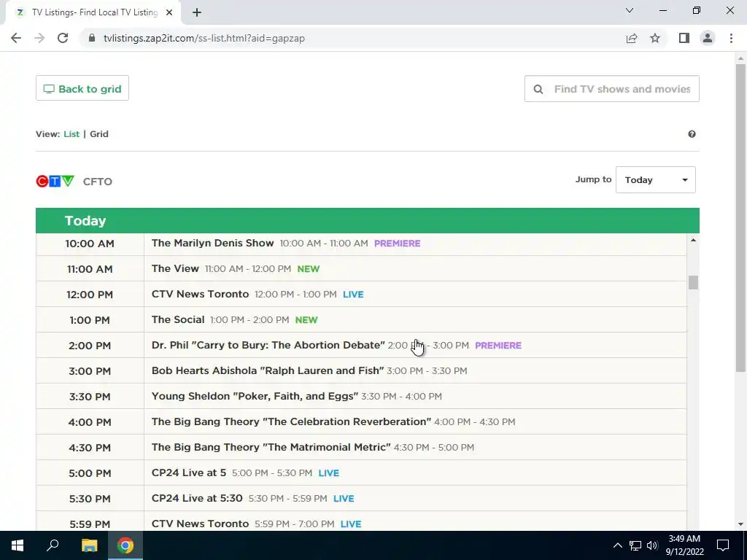Reload the TV listings page
747x560 pixels.
(x=63, y=38)
